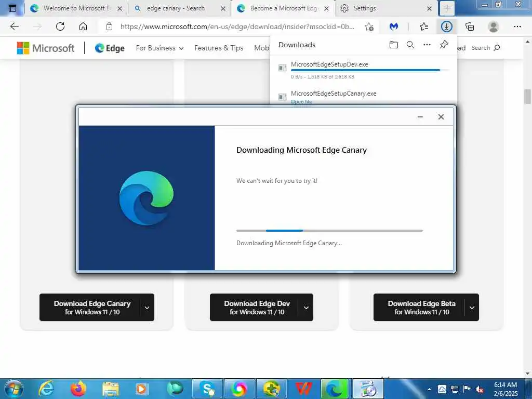The height and width of the screenshot is (399, 532).
Task: Launch Internet Explorer from taskbar
Action: click(x=47, y=389)
